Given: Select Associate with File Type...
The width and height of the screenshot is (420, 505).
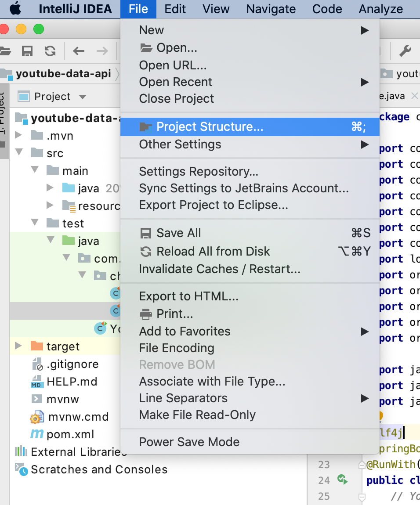Looking at the screenshot, I should point(250,382).
